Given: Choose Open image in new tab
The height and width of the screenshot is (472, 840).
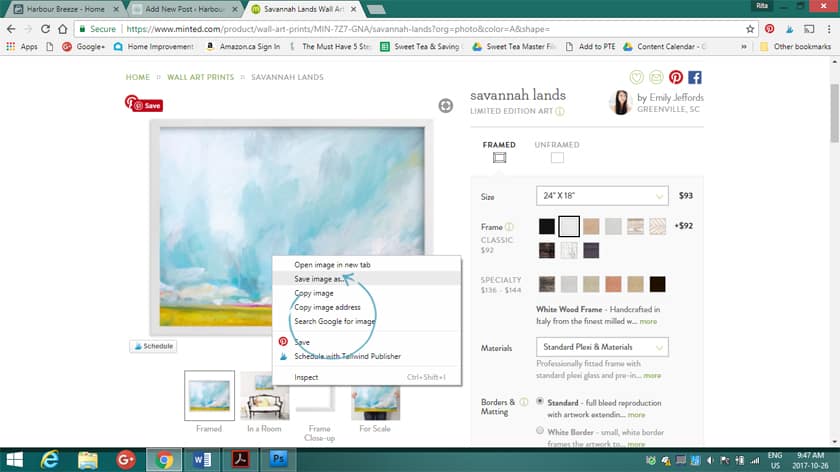Looking at the screenshot, I should point(366,265).
